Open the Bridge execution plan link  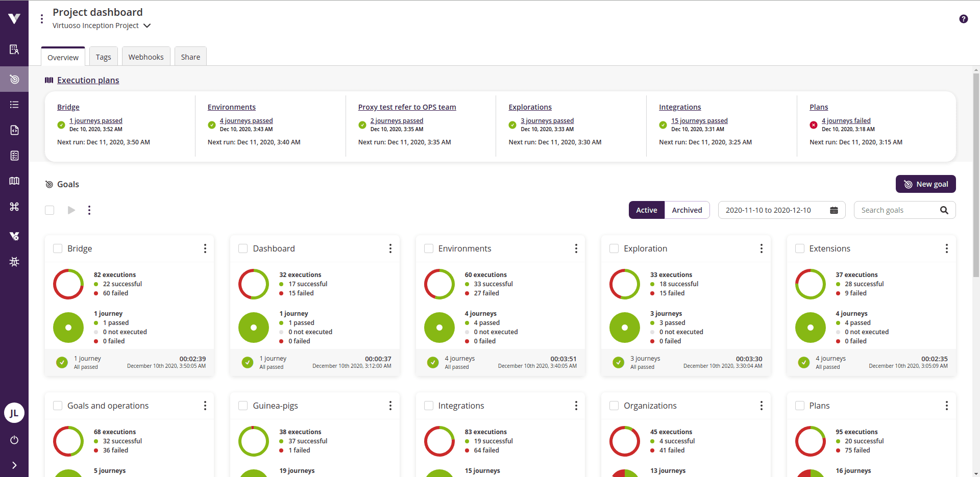68,107
